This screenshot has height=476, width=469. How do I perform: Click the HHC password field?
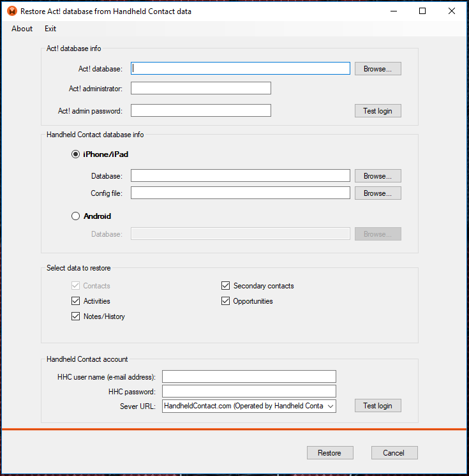(249, 391)
